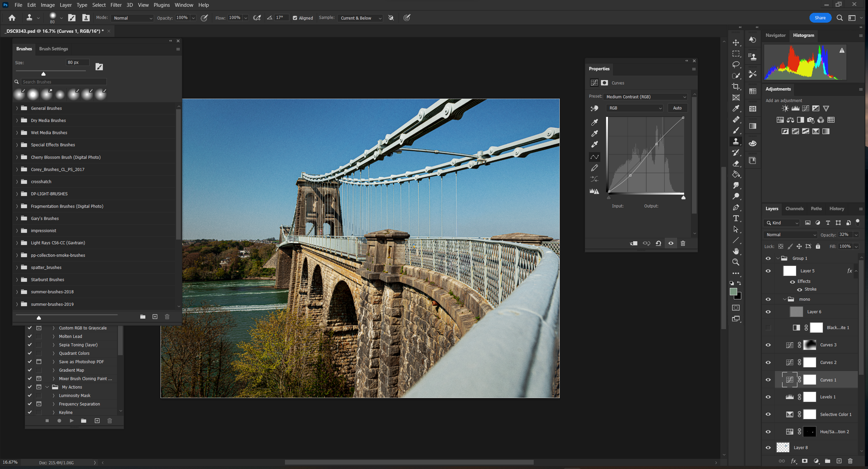868x469 pixels.
Task: Switch to the Navigator tab
Action: 775,35
